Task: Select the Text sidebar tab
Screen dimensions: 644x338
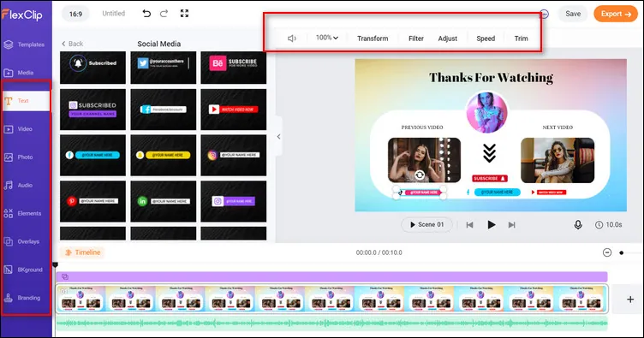Action: (26, 100)
